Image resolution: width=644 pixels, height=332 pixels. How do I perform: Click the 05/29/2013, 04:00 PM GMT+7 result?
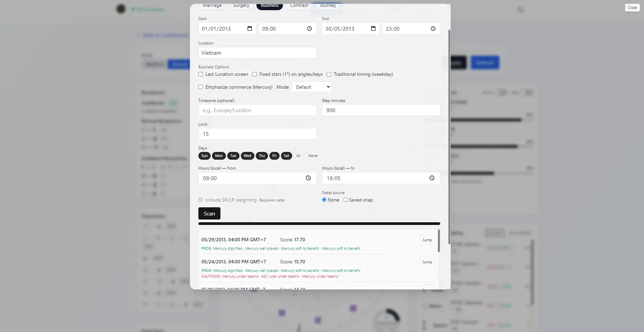pos(234,240)
